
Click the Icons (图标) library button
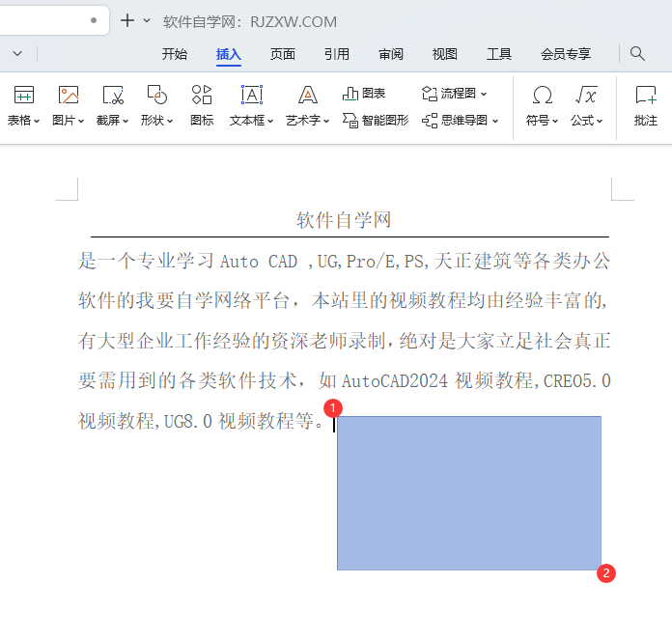[202, 95]
